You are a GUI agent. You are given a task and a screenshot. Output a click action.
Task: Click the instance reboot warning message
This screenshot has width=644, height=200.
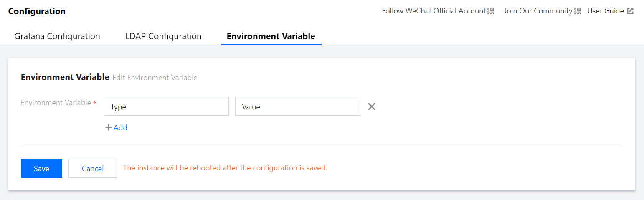click(225, 168)
